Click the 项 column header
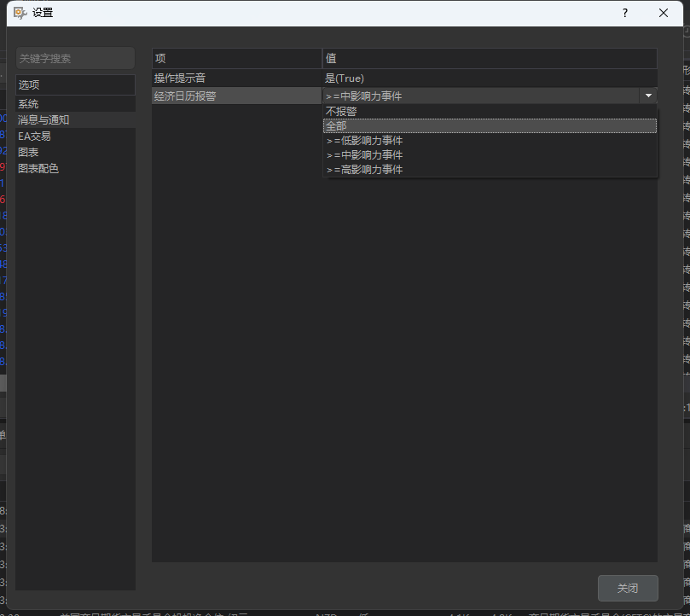Screen dimensions: 690x616 click(236, 58)
